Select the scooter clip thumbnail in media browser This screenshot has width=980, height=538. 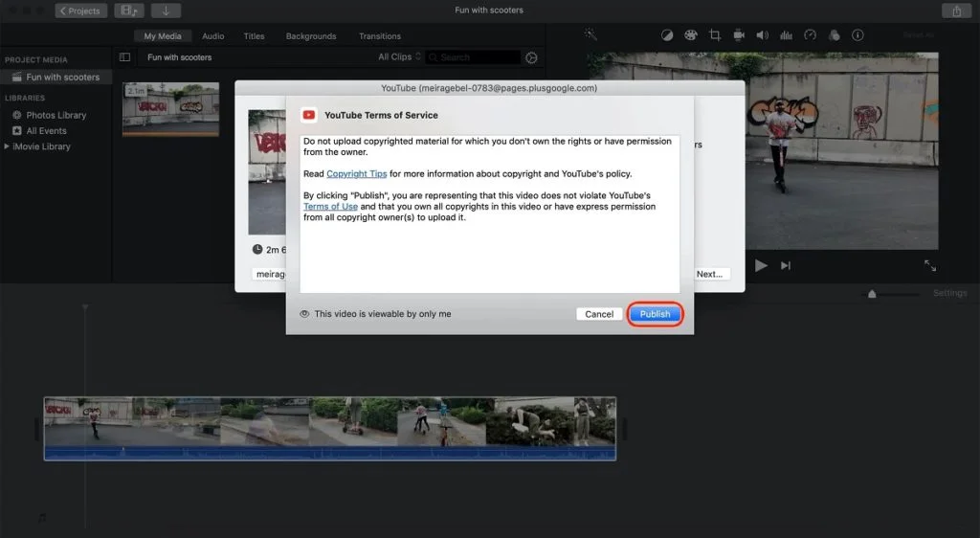tap(170, 107)
